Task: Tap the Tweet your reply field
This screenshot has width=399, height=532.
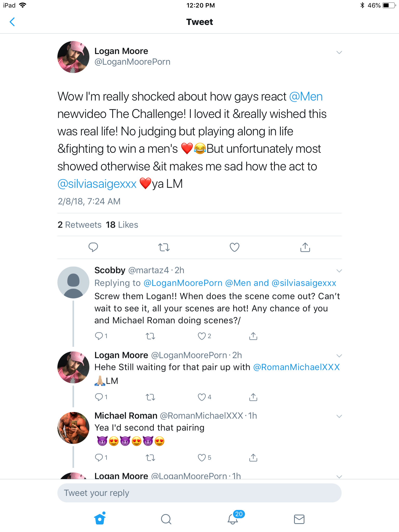Action: point(199,493)
